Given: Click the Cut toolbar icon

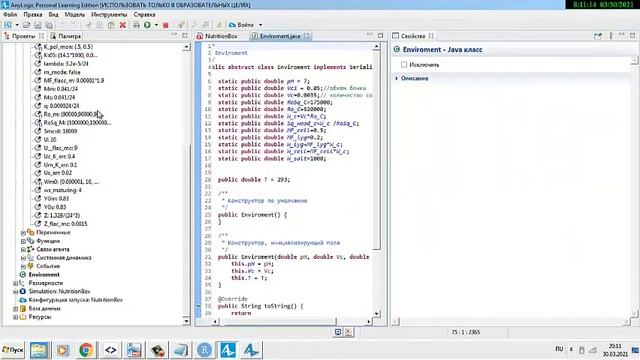Looking at the screenshot, I should click(x=89, y=25).
